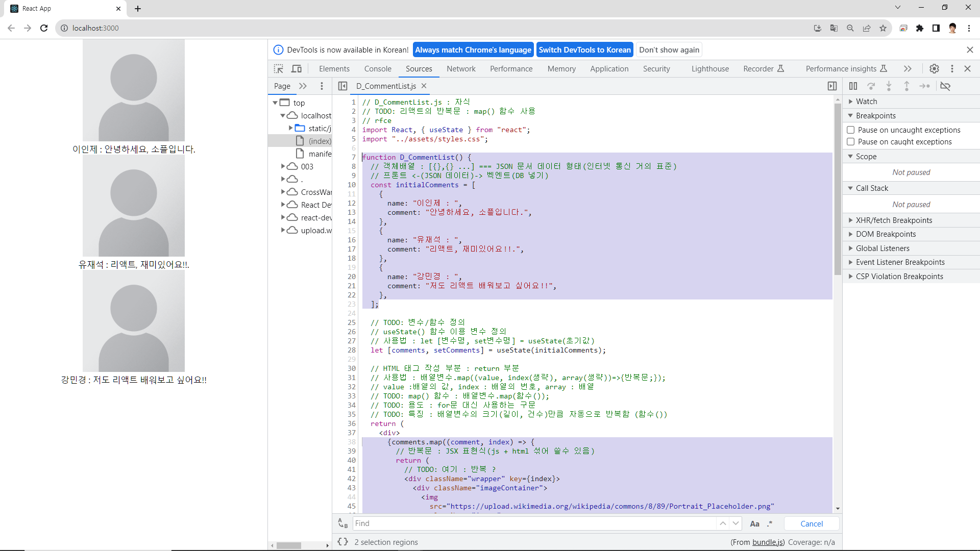Click pause script execution icon

click(x=853, y=86)
